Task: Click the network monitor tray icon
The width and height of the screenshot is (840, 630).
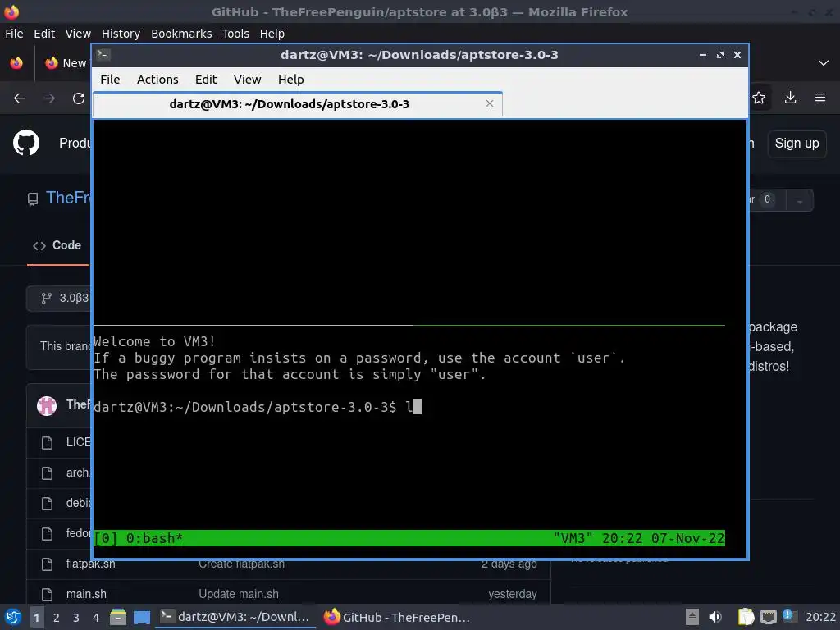Action: click(x=768, y=617)
